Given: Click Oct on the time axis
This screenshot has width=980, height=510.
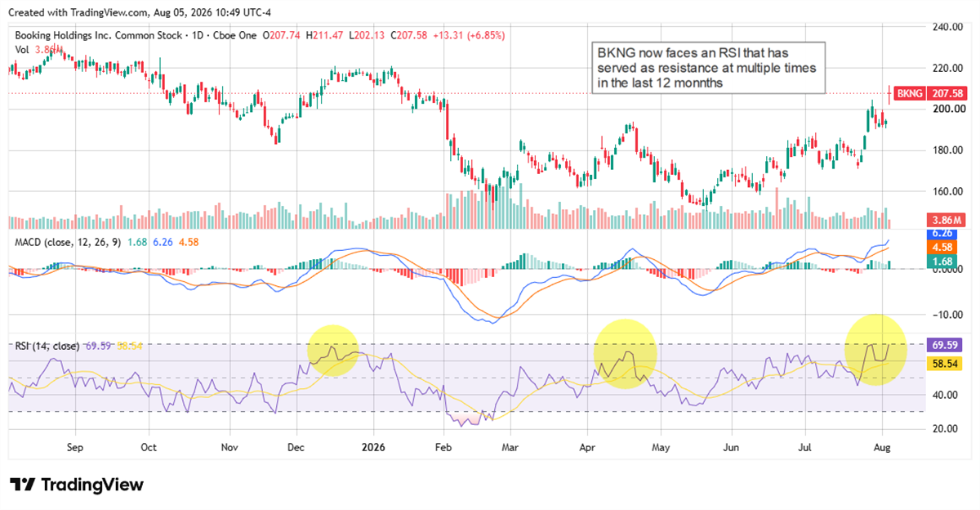Looking at the screenshot, I should click(149, 448).
